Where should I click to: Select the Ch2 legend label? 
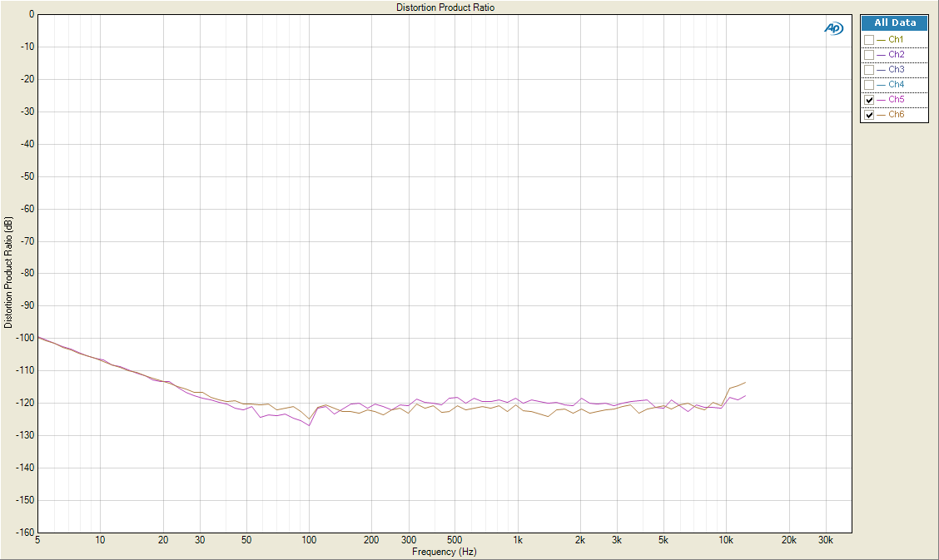[897, 54]
